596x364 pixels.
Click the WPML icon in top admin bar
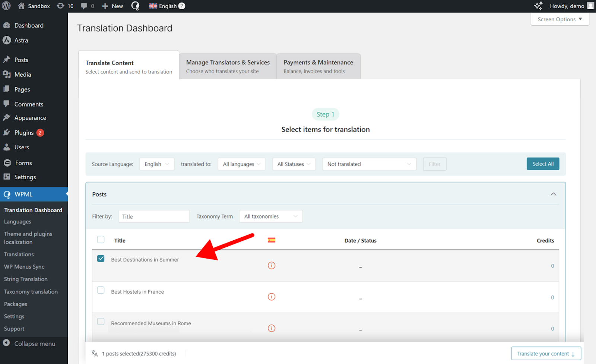tap(135, 6)
